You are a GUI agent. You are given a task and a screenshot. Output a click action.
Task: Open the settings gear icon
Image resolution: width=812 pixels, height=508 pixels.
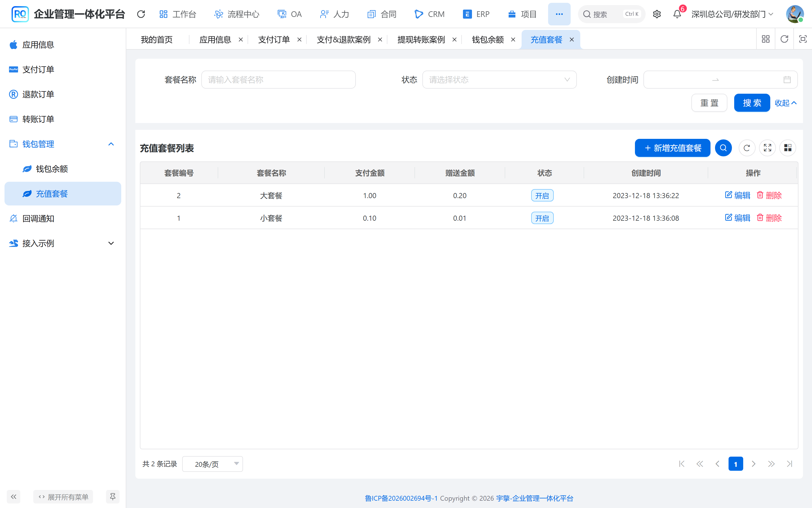pyautogui.click(x=657, y=14)
